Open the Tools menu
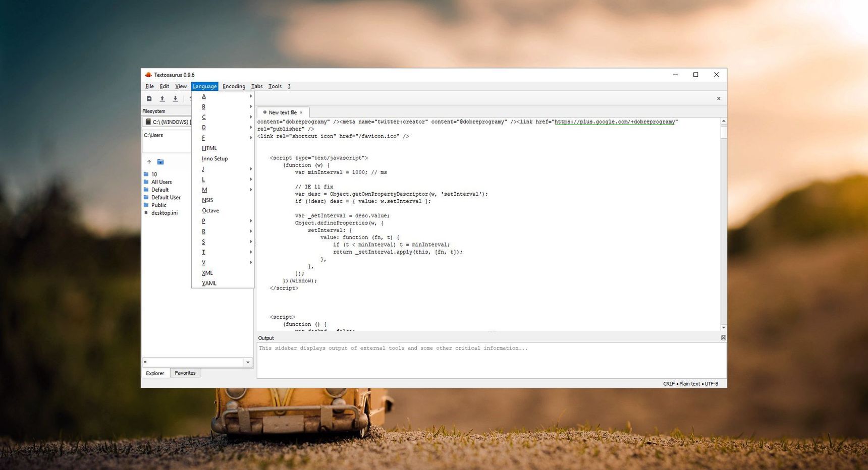Image resolution: width=868 pixels, height=470 pixels. tap(275, 86)
